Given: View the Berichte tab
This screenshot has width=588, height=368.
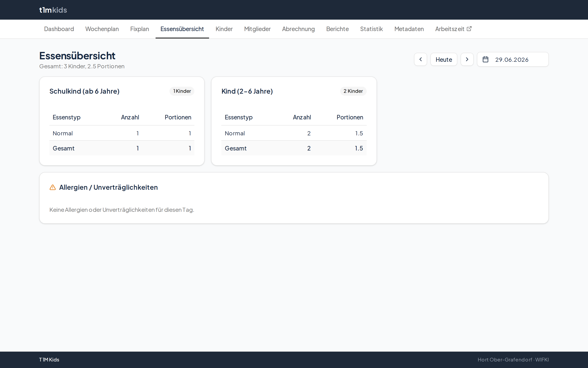Looking at the screenshot, I should point(337,29).
